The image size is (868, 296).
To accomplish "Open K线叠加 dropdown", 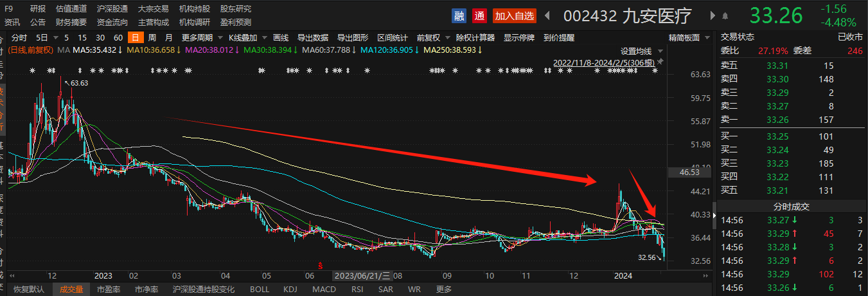I will tap(247, 37).
